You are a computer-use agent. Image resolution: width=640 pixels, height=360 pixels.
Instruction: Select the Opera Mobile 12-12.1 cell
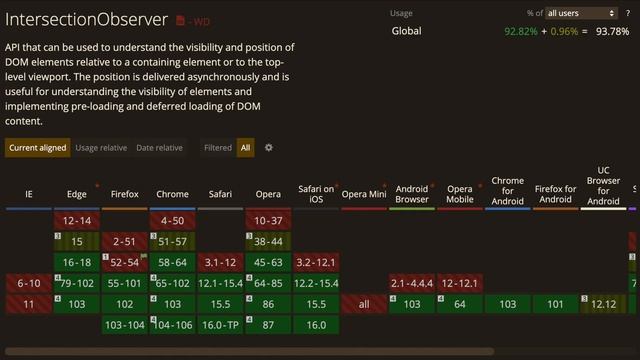(x=460, y=283)
